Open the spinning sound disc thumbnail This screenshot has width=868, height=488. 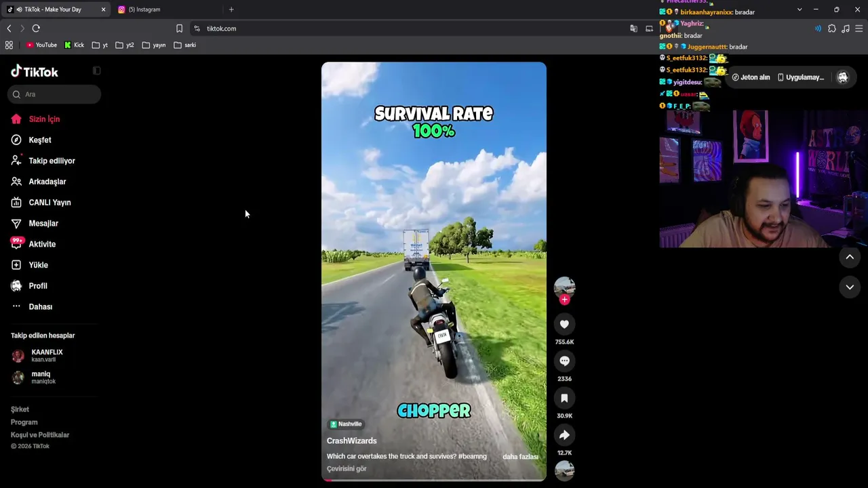pos(564,470)
